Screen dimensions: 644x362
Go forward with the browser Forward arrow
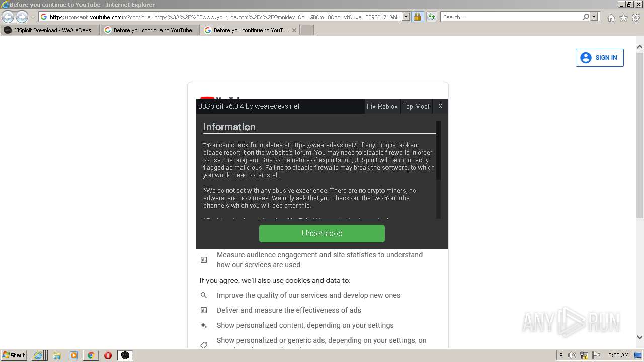pyautogui.click(x=21, y=17)
